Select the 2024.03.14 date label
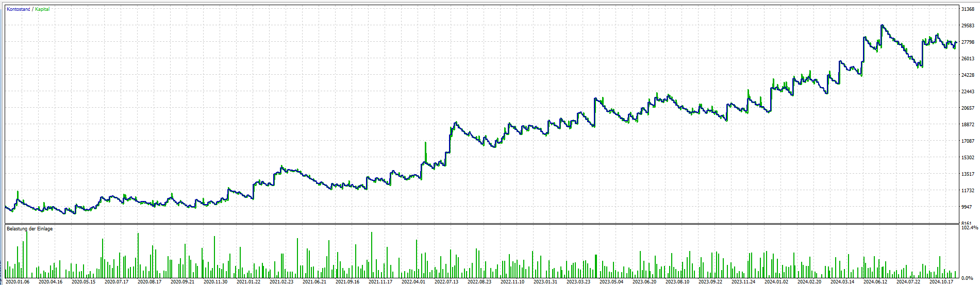 (842, 282)
